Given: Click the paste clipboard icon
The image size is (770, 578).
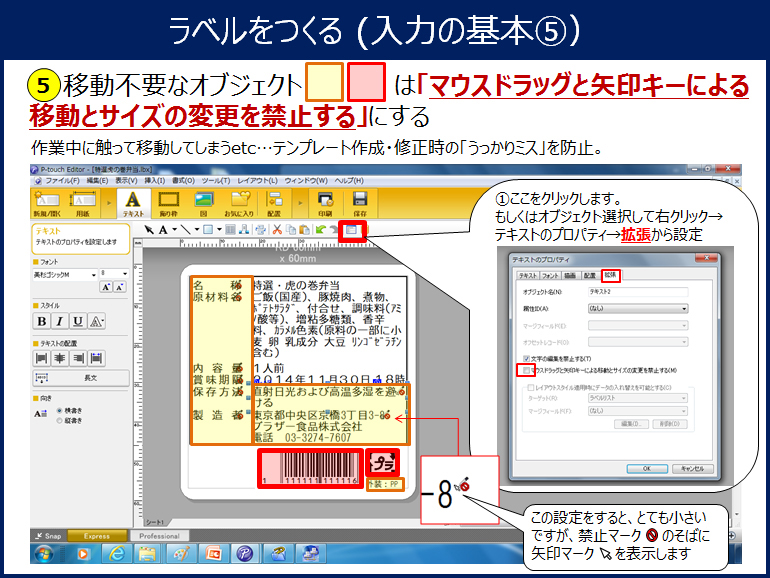Looking at the screenshot, I should click(304, 230).
